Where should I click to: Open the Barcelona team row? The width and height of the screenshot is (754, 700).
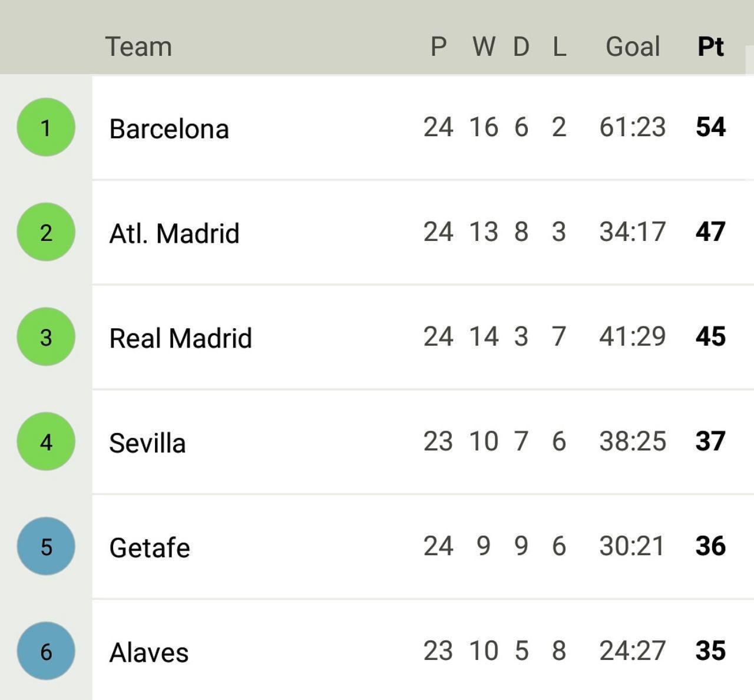point(423,128)
